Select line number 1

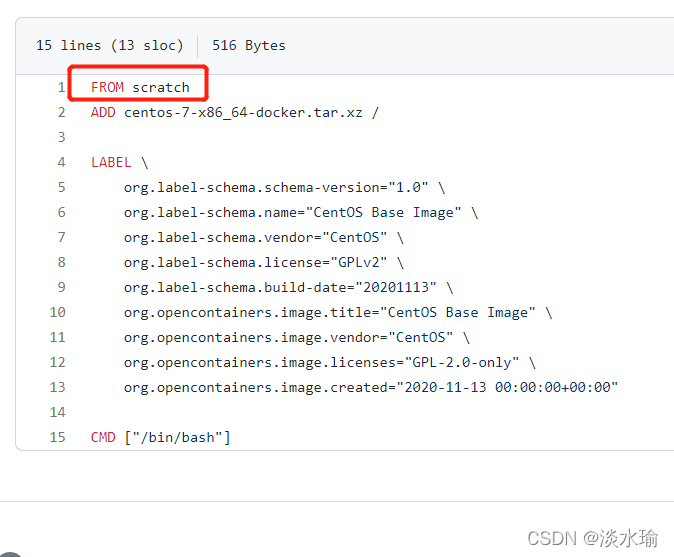coord(61,87)
